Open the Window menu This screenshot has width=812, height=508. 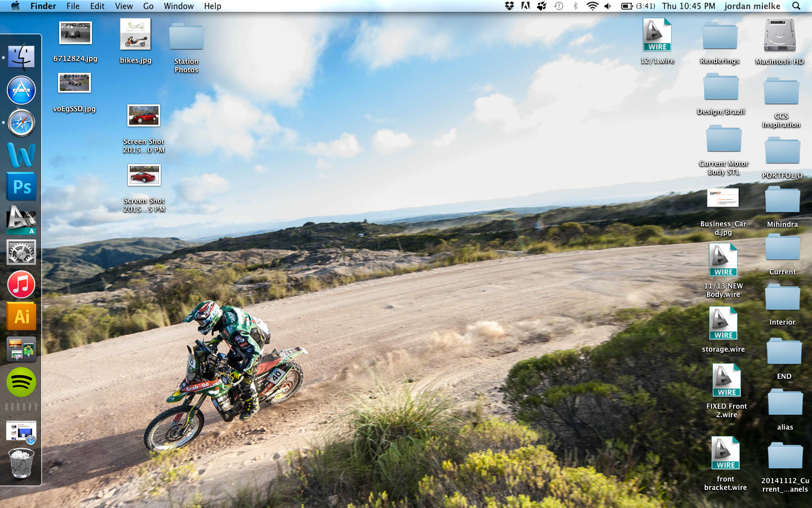click(179, 6)
